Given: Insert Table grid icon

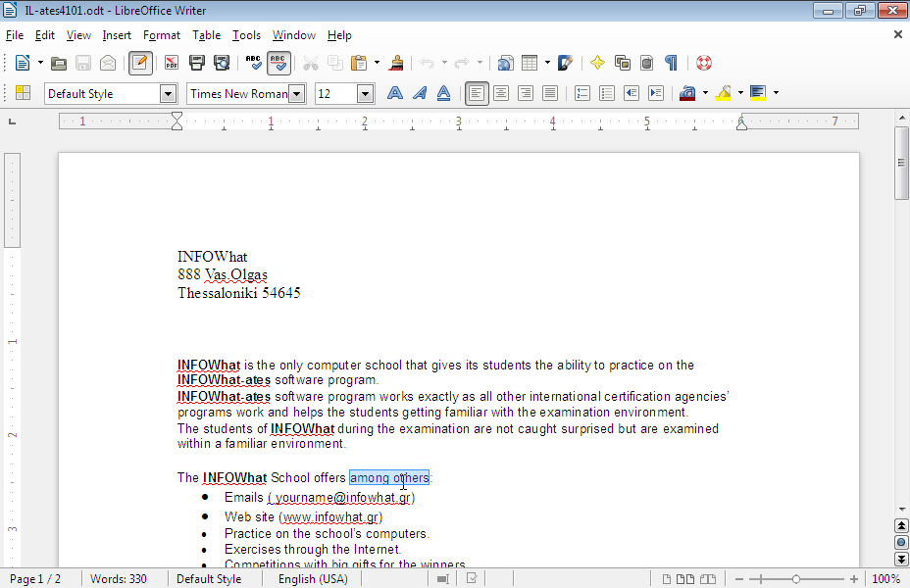Looking at the screenshot, I should pyautogui.click(x=530, y=63).
